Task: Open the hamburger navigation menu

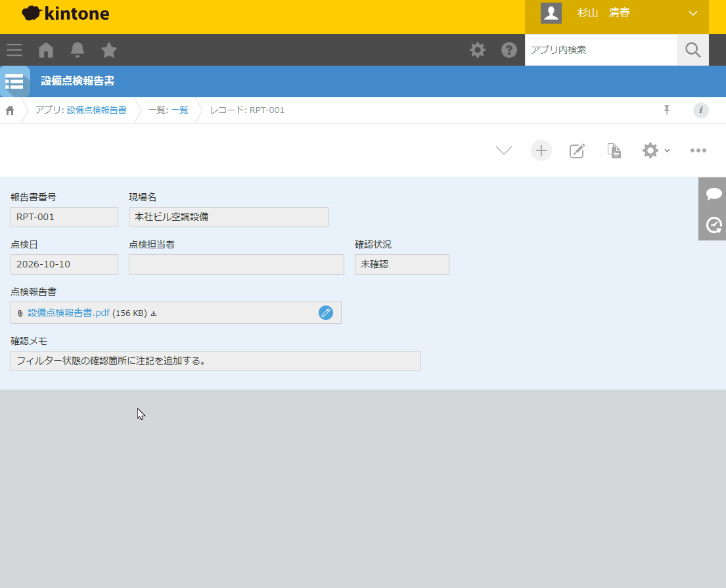Action: click(x=14, y=50)
